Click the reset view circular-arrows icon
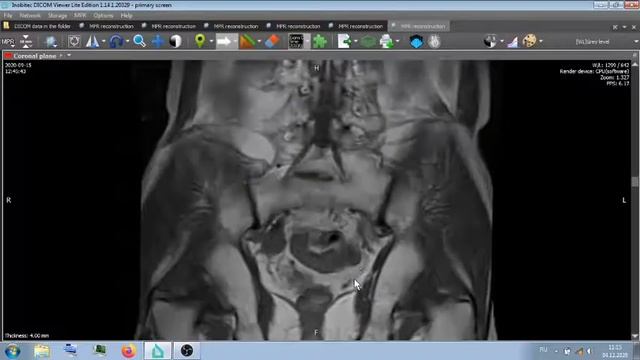The image size is (640, 360). coord(74,41)
